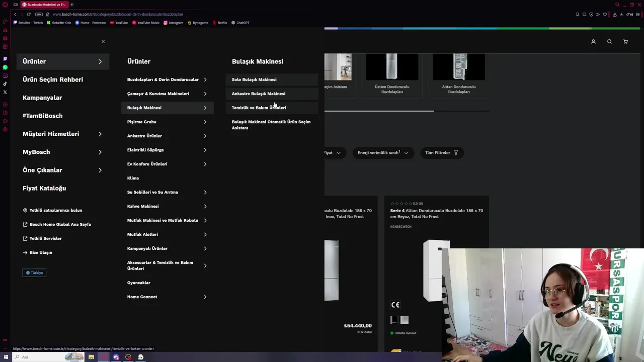Screen dimensions: 644x362
Task: Open the AI assistant icon in toolbar
Action: pyautogui.click(x=630, y=14)
